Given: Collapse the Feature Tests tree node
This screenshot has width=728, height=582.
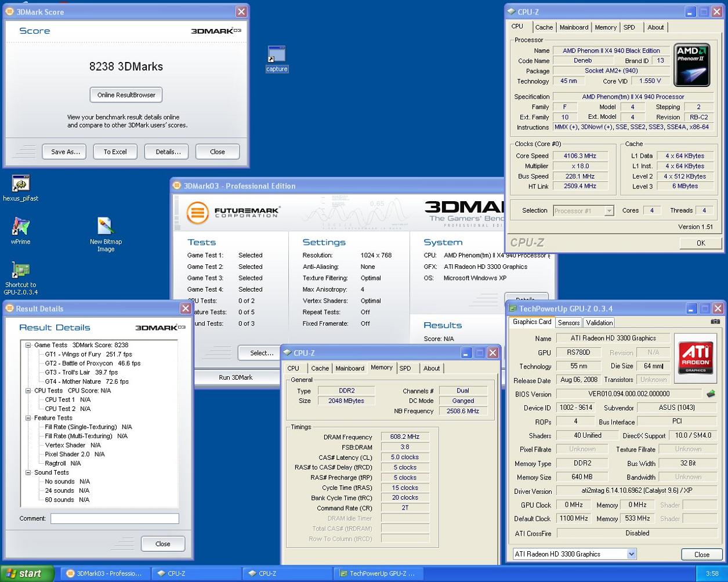Looking at the screenshot, I should (28, 418).
